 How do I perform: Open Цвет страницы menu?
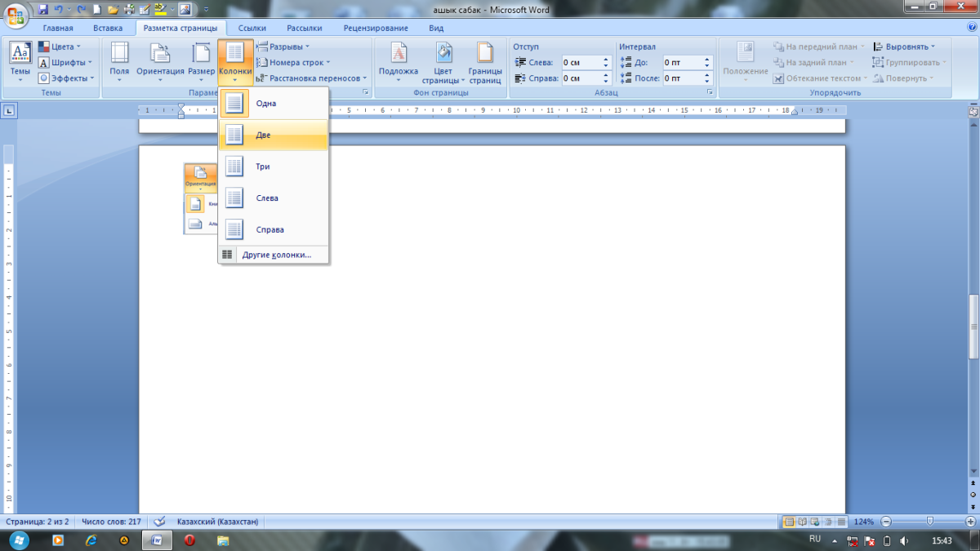[443, 61]
